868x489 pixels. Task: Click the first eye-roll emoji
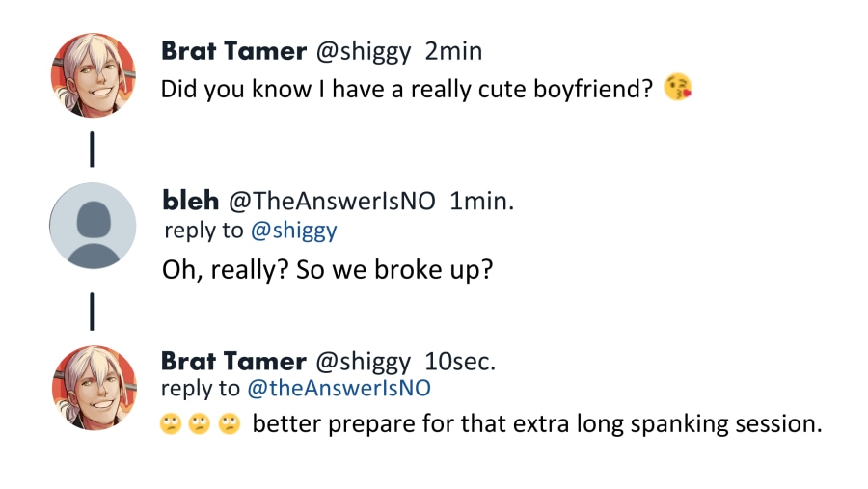pos(171,423)
